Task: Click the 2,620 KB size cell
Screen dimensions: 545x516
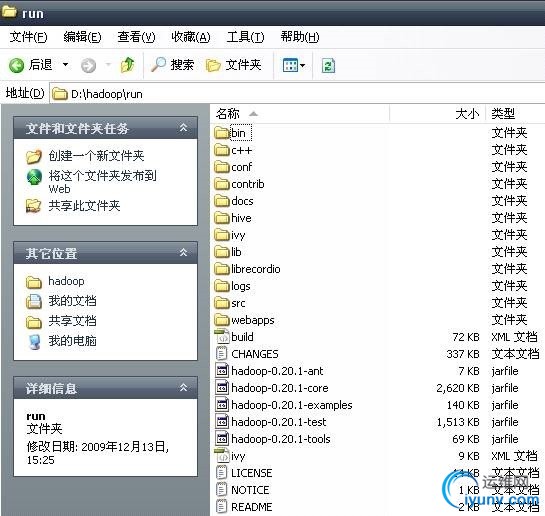Action: pyautogui.click(x=458, y=388)
